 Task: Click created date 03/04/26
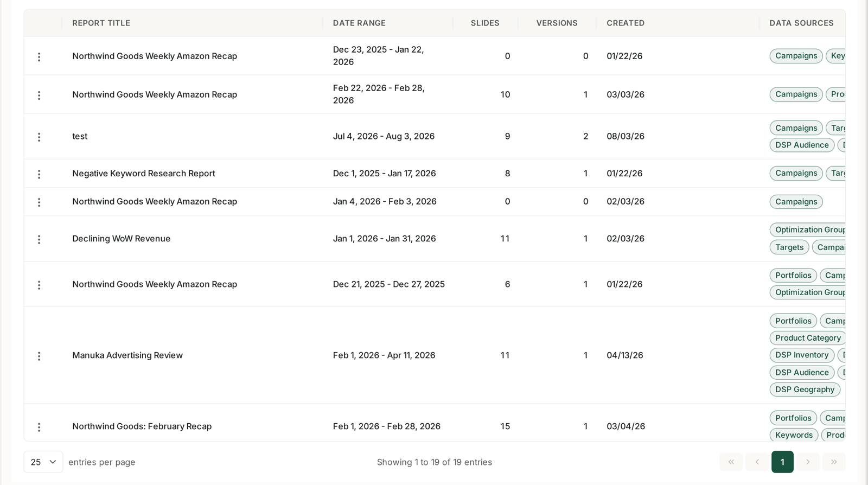click(x=626, y=426)
